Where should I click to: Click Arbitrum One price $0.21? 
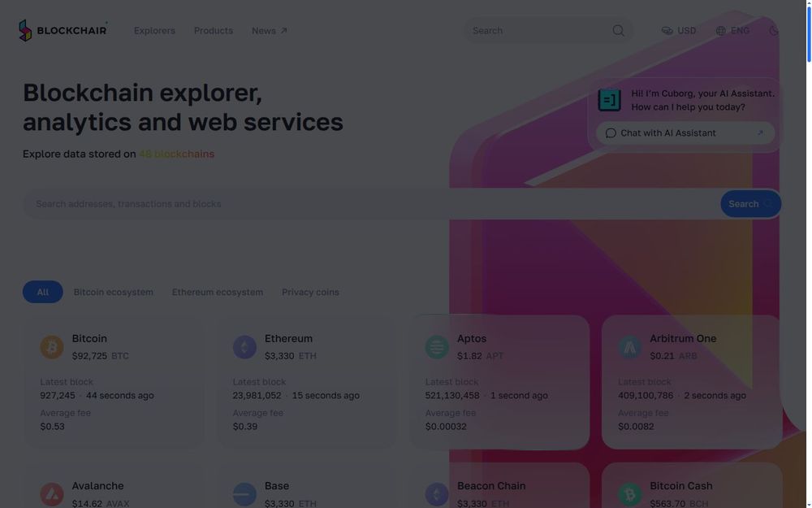[662, 356]
